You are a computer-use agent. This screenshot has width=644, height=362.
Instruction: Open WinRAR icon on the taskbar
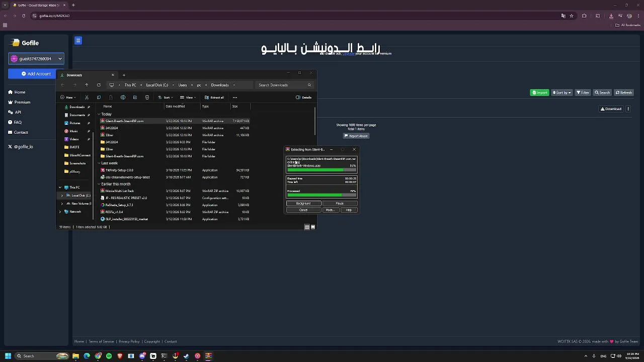tap(208, 356)
